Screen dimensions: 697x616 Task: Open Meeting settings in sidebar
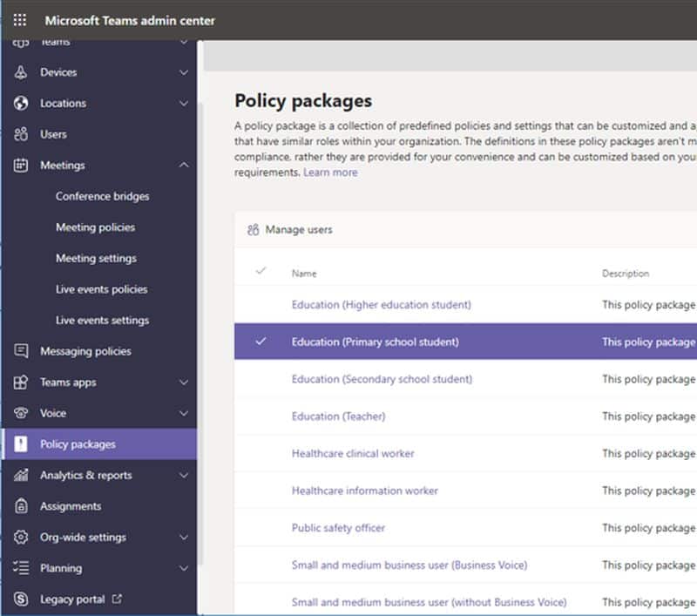(x=96, y=258)
